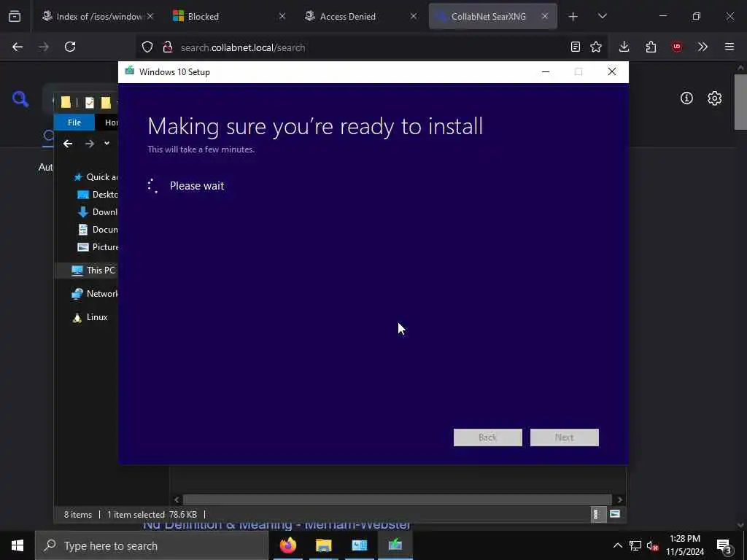Open Firefox from the taskbar

point(287,545)
